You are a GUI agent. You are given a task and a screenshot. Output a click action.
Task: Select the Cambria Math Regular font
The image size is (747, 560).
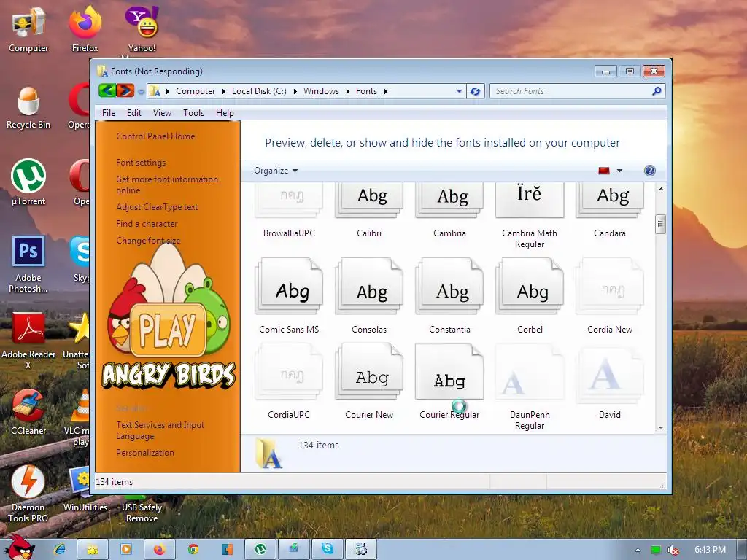pos(530,201)
